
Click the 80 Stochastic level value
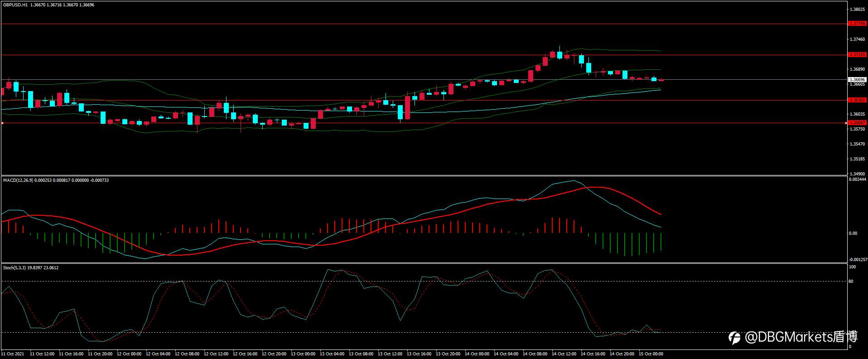(x=851, y=281)
